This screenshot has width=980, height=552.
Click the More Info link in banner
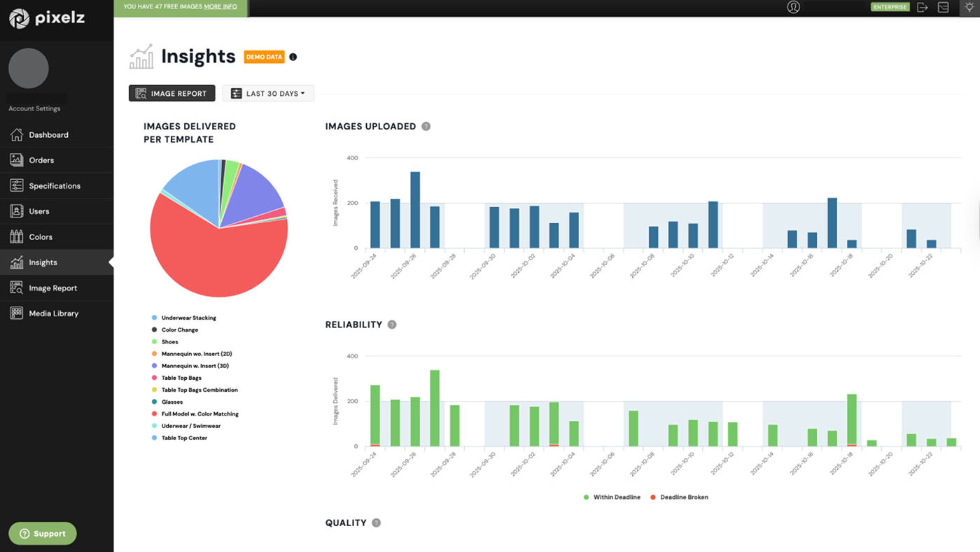pyautogui.click(x=220, y=7)
